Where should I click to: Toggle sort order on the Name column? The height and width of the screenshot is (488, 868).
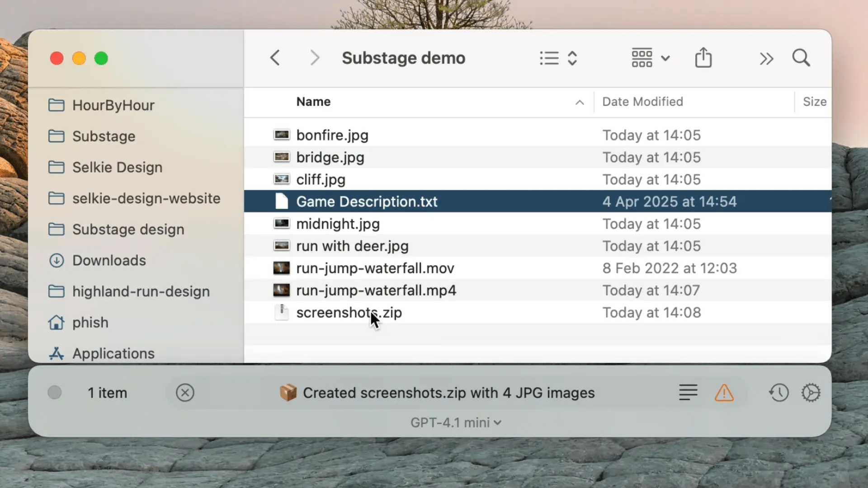click(313, 102)
